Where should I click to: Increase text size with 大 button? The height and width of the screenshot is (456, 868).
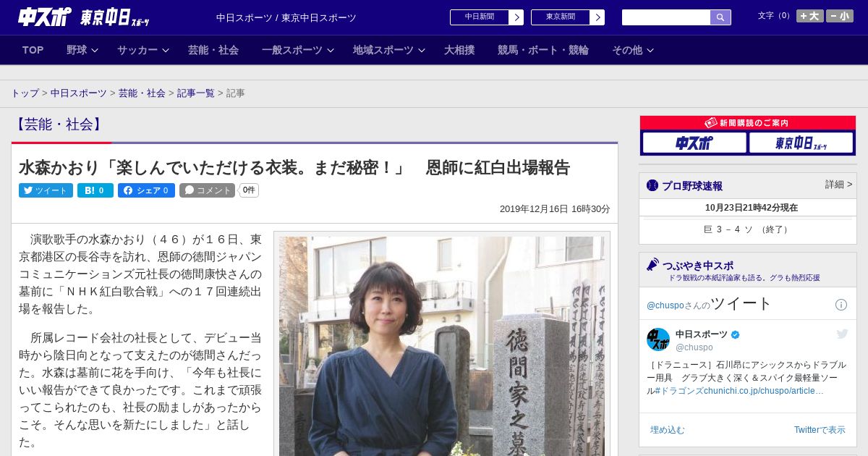point(810,16)
